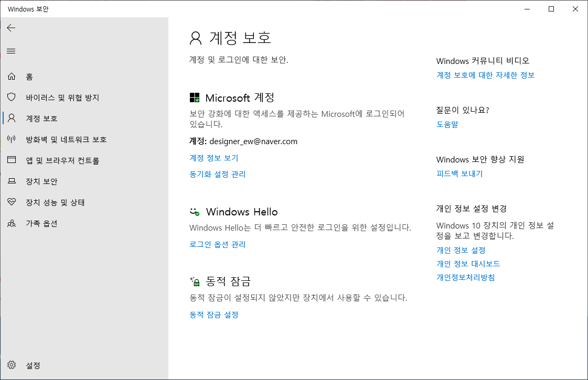Click the family options people icon

(x=12, y=223)
